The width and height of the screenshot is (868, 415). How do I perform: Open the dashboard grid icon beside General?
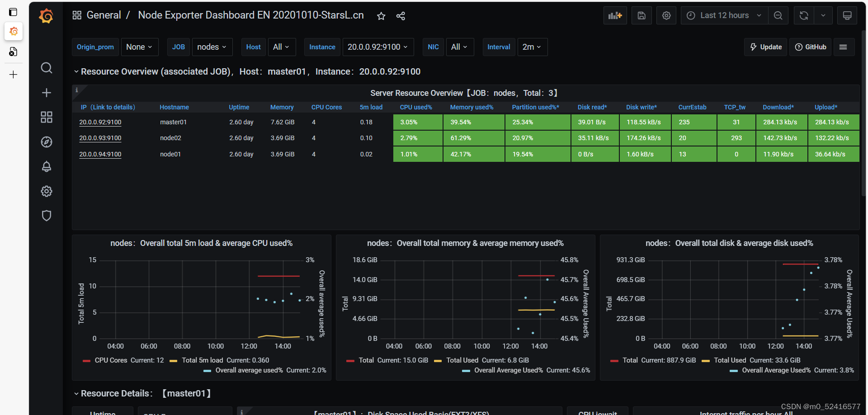77,15
